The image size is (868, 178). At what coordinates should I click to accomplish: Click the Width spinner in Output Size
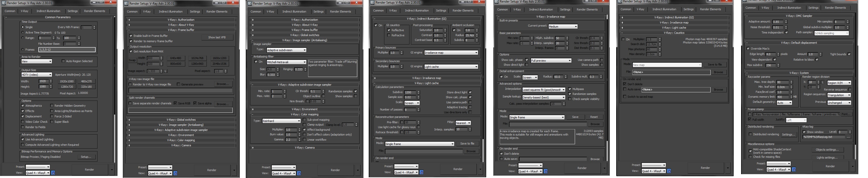coord(51,81)
